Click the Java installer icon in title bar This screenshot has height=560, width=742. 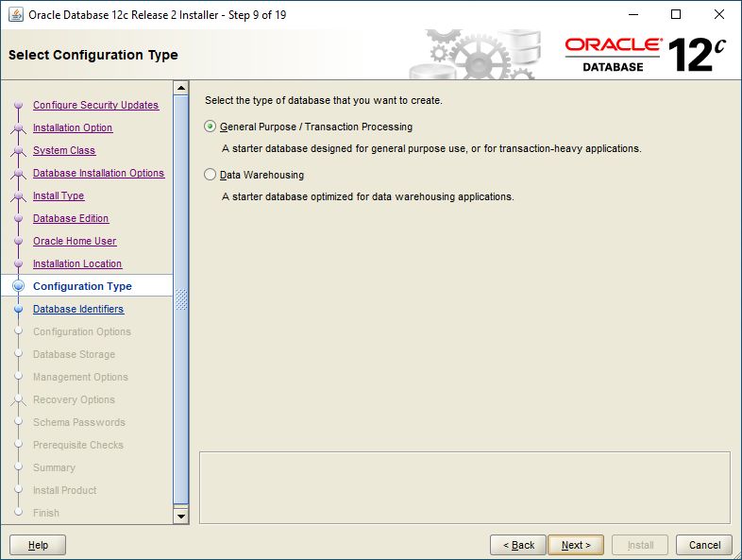[16, 15]
